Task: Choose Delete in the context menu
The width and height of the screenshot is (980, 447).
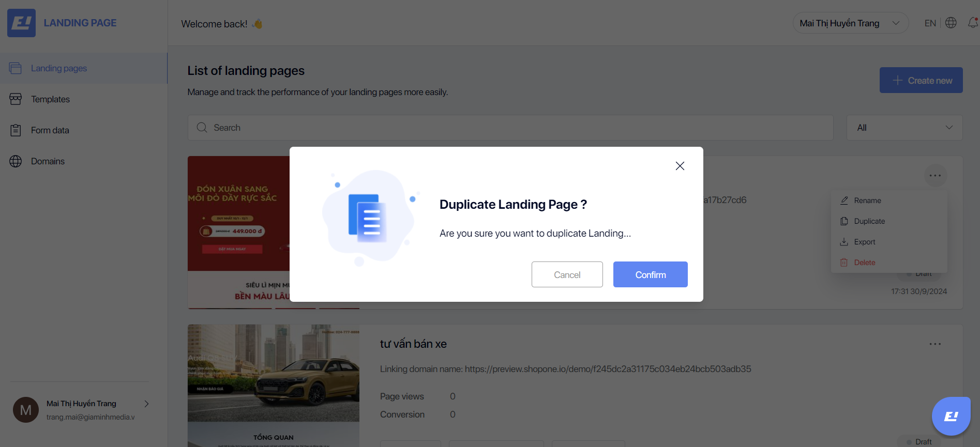Action: point(864,263)
